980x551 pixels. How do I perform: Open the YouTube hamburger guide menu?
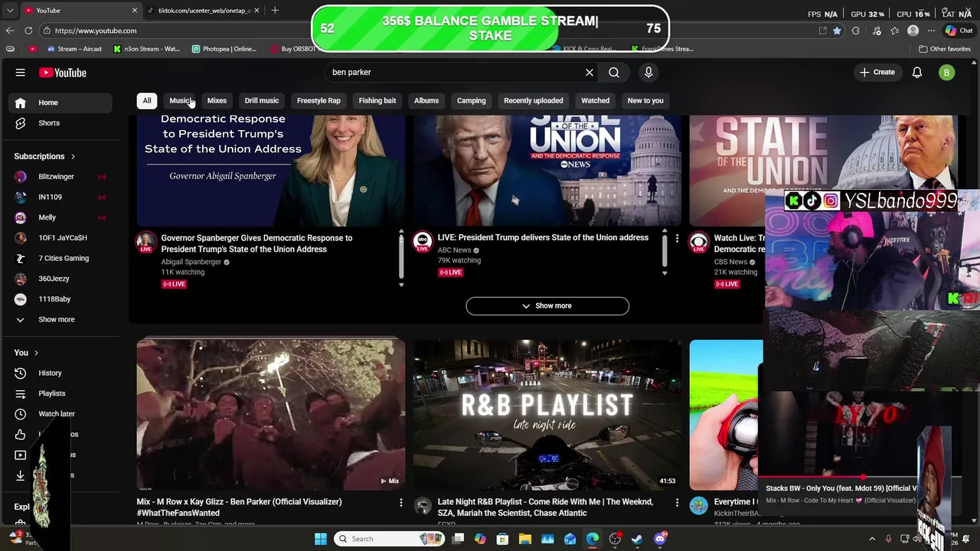pos(21,73)
